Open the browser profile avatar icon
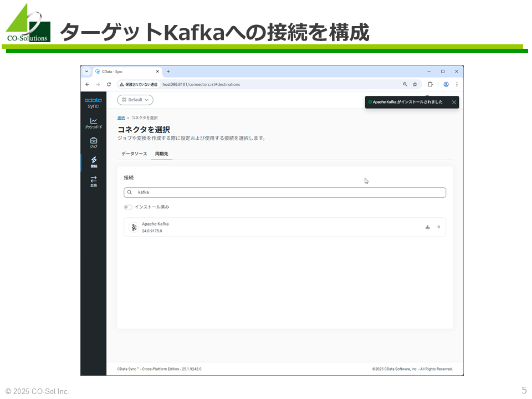Screen dimensions: 532x399 point(446,84)
